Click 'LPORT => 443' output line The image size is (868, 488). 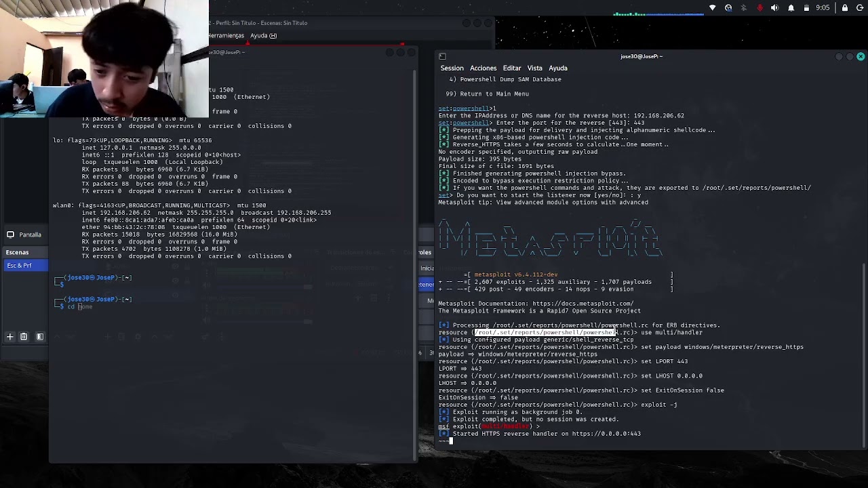(x=460, y=369)
